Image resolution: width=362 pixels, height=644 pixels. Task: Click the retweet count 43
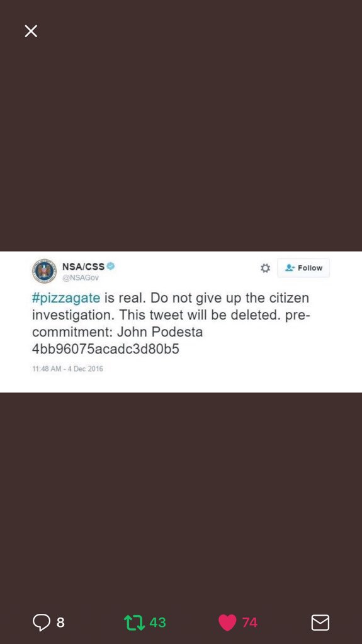click(157, 623)
